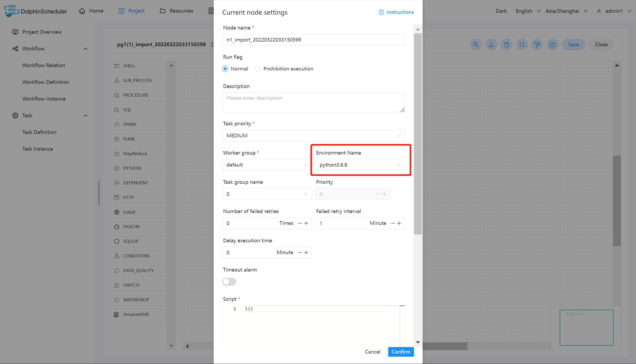Toggle the Timeout alarm switch
This screenshot has width=636, height=364.
tap(229, 281)
